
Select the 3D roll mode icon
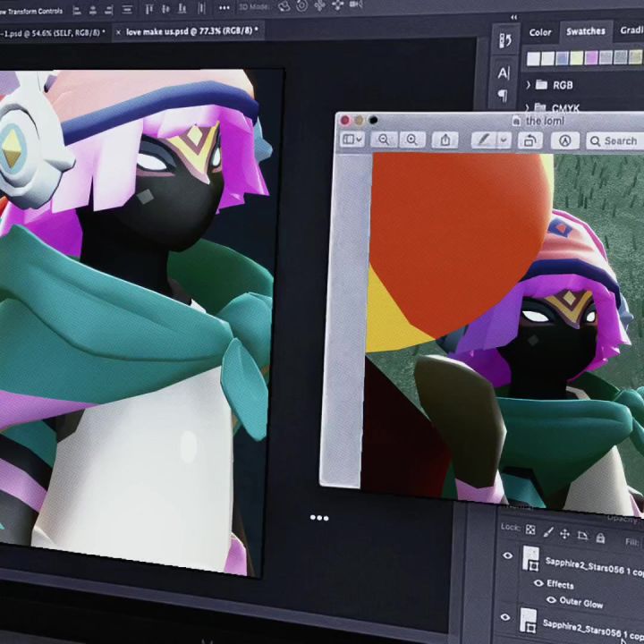[302, 5]
